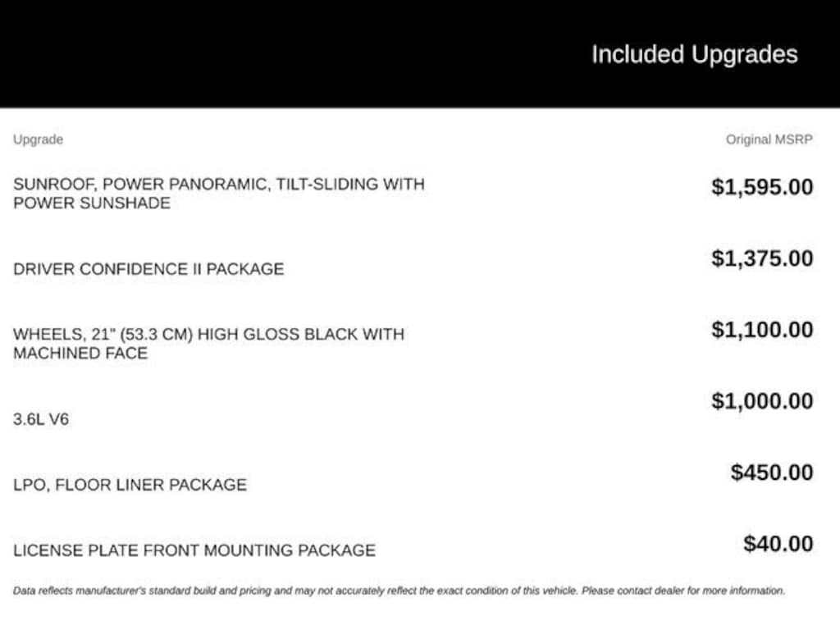Viewport: 840px width, 630px height.
Task: Click the Included Upgrades header title
Action: click(694, 55)
